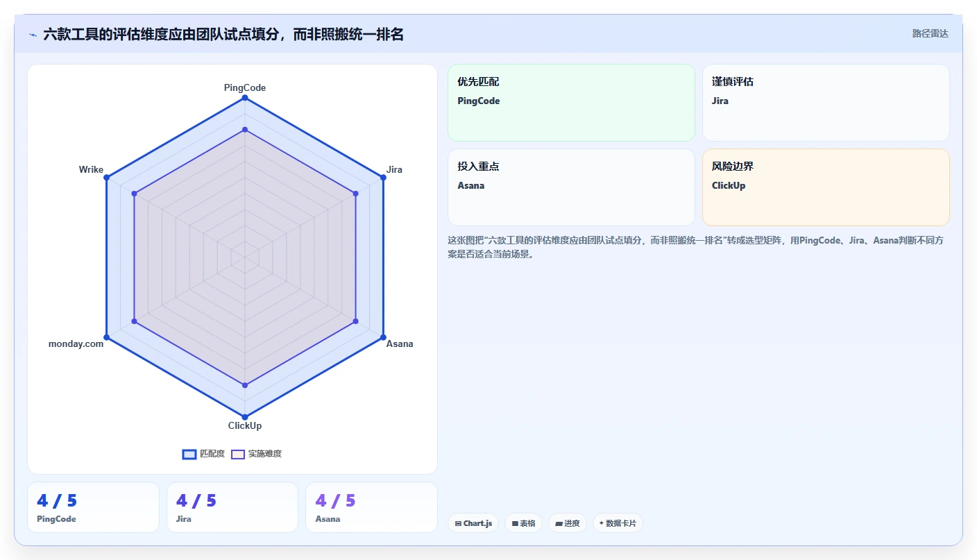Click the inner 实施难度 data point on Wrike axis
The width and height of the screenshot is (977, 560).
[134, 194]
